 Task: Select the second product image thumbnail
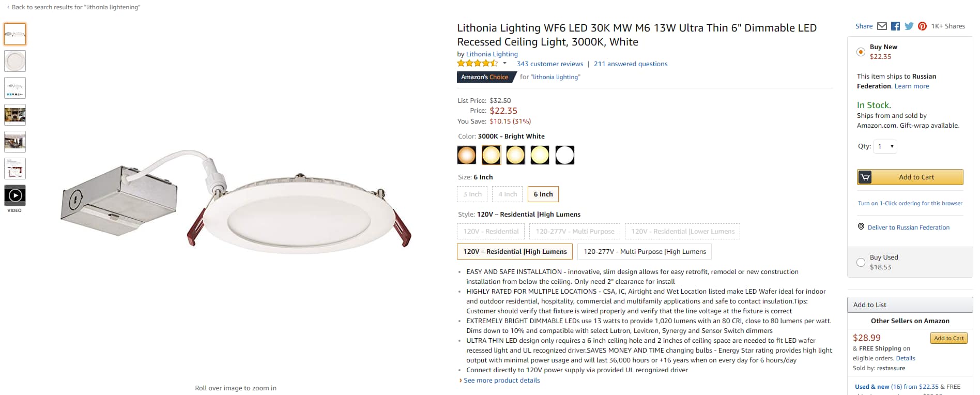pos(15,61)
